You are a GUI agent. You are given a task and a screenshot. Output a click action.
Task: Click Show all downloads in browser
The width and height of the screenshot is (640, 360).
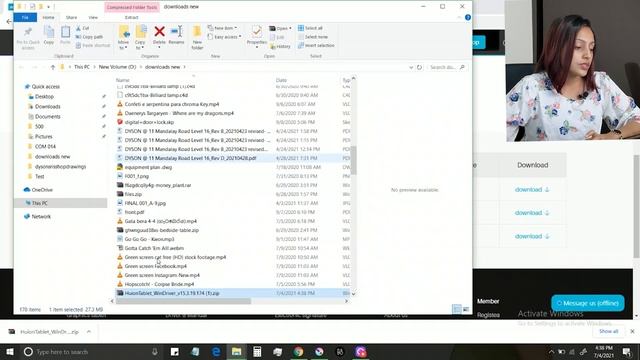coord(609,331)
